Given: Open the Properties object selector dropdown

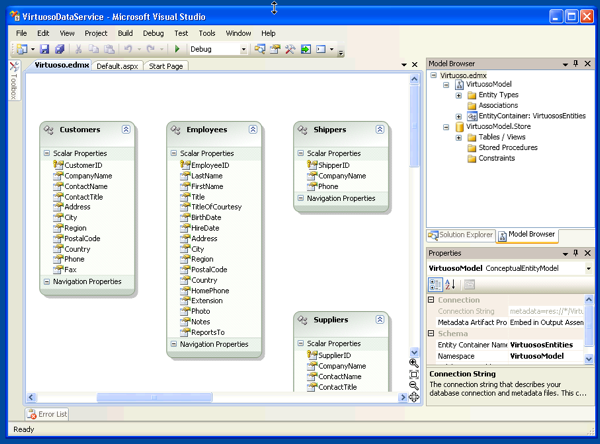Looking at the screenshot, I should coord(589,268).
